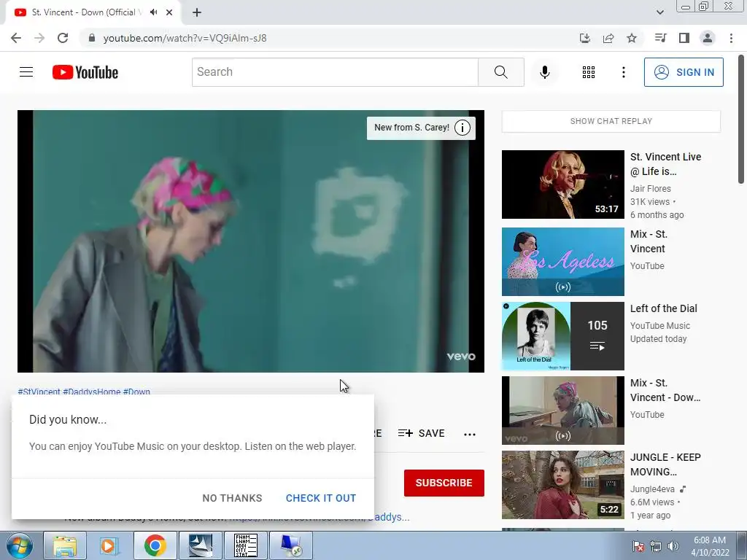This screenshot has height=560, width=747.
Task: Dismiss the dialog with NO THANKS
Action: (x=232, y=498)
